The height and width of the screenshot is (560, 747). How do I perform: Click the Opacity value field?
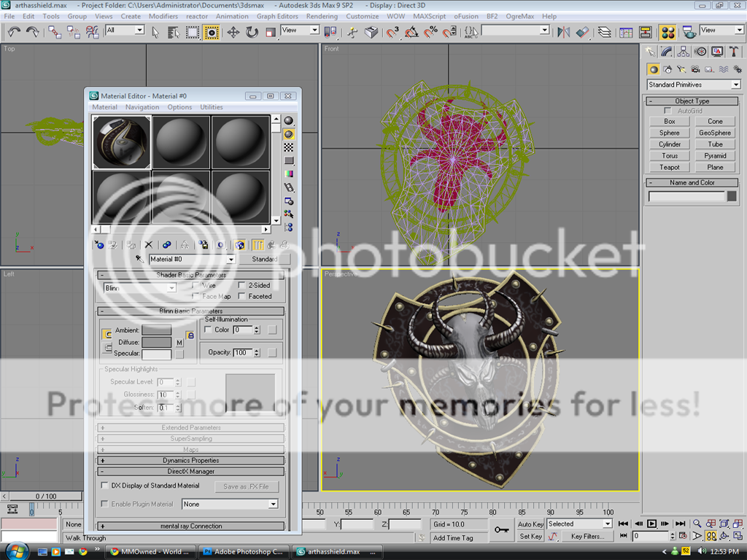tap(243, 352)
